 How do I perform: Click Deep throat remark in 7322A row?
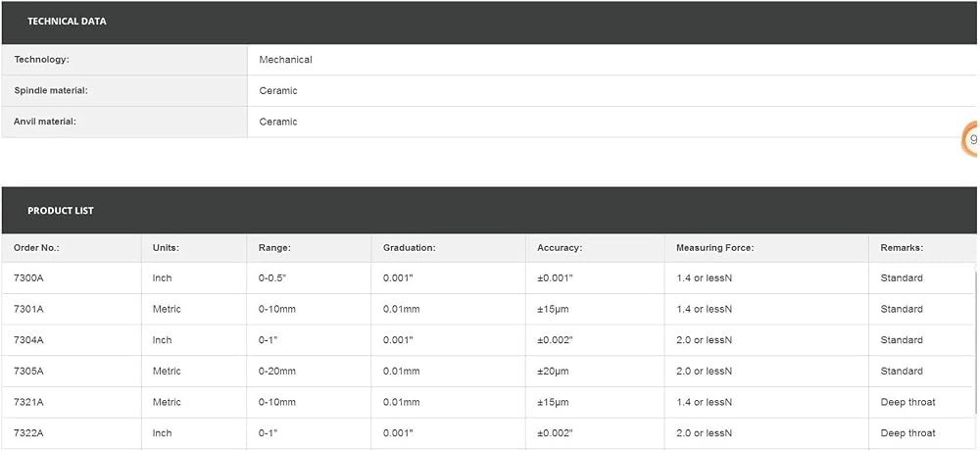coord(908,432)
